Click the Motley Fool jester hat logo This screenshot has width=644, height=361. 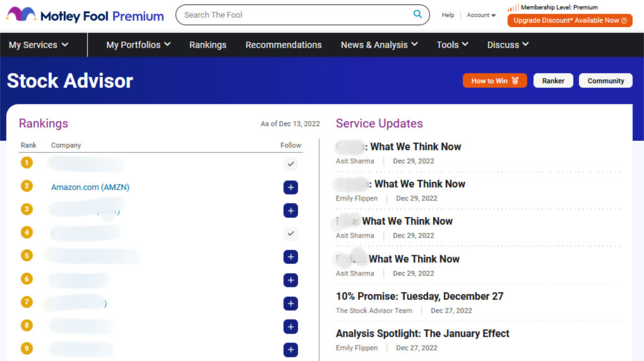(21, 15)
